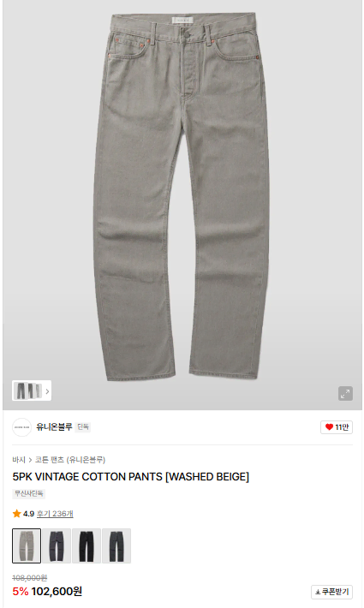
Task: Click the orange star rating icon
Action: tap(16, 514)
